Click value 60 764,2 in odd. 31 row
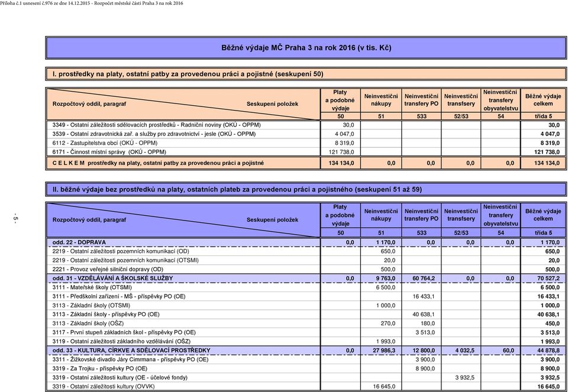 (424, 278)
